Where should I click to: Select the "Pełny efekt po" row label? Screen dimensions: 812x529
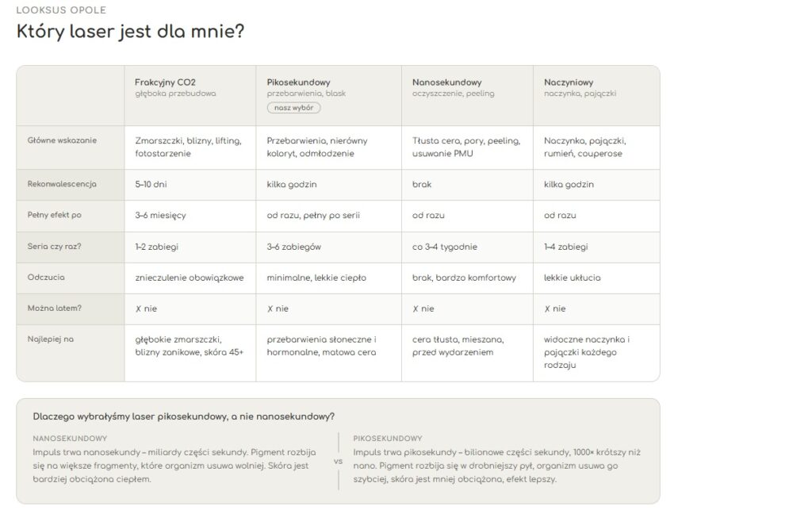coord(55,215)
